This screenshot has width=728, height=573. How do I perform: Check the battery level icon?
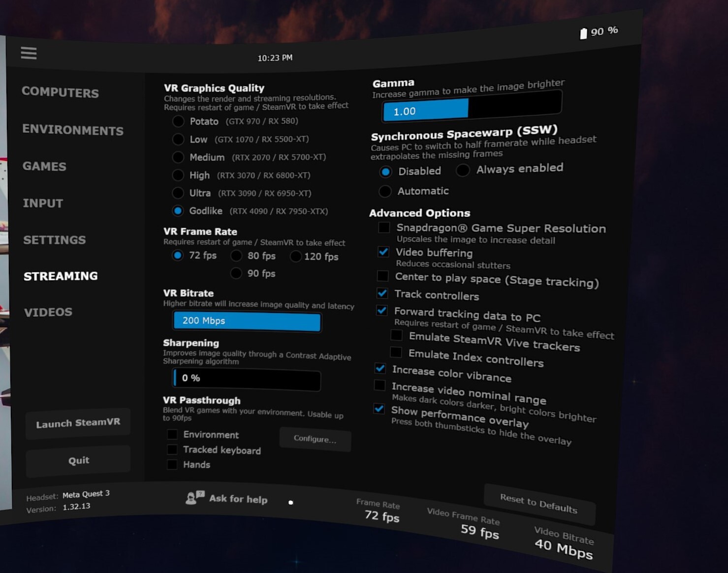coord(583,33)
